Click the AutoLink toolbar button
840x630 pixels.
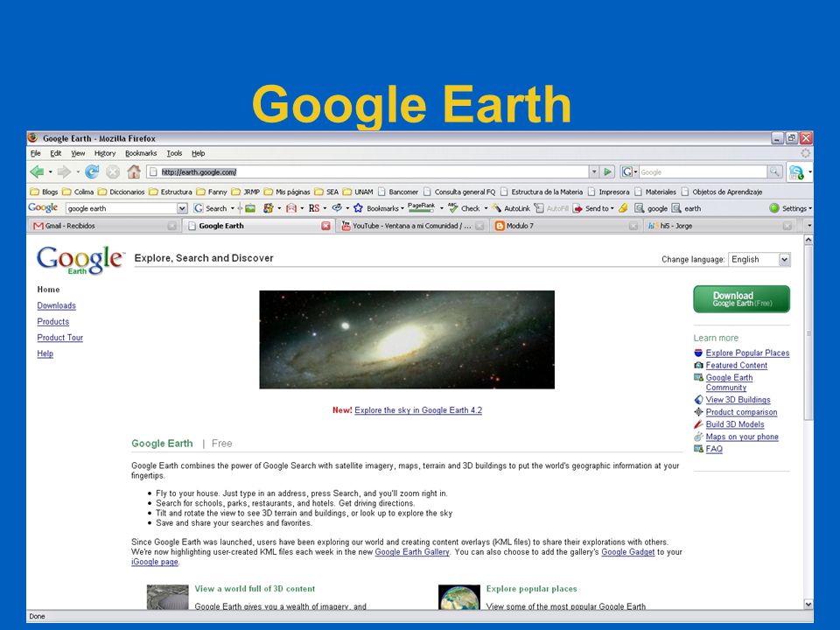[x=511, y=208]
